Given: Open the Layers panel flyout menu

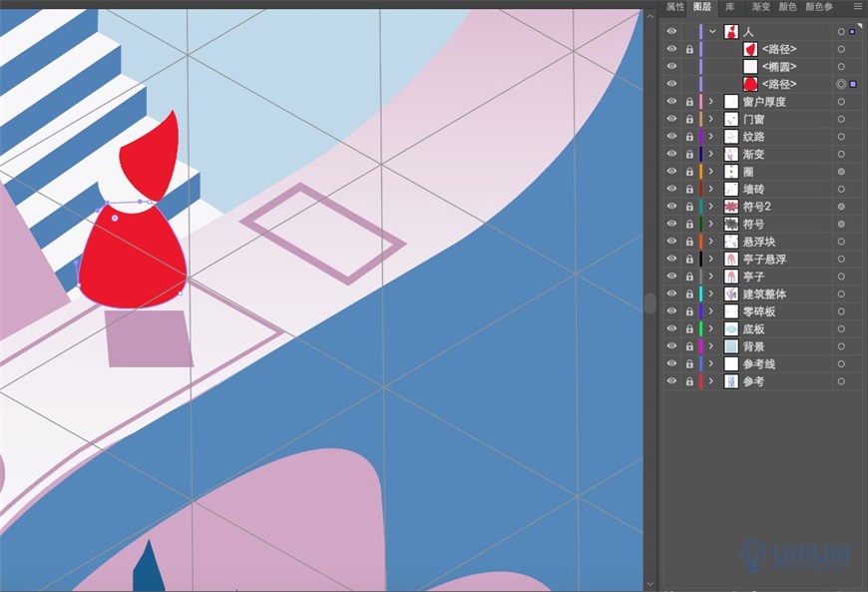Looking at the screenshot, I should (857, 7).
